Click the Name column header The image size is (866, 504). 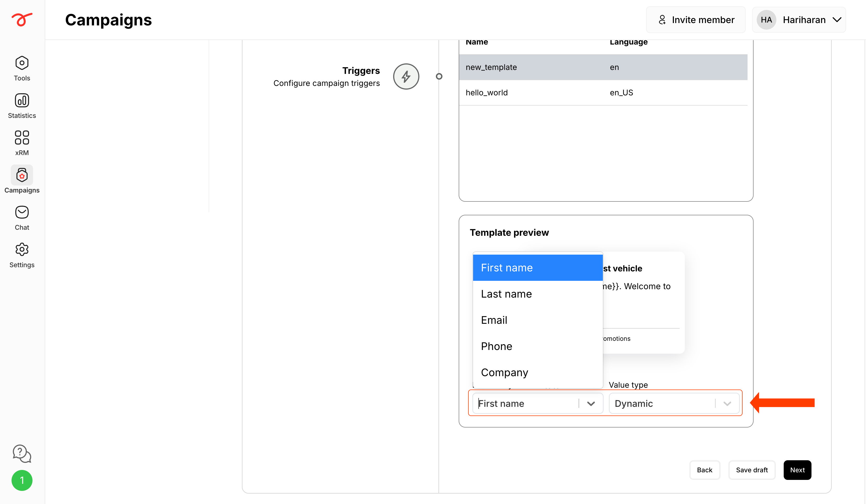click(x=477, y=42)
